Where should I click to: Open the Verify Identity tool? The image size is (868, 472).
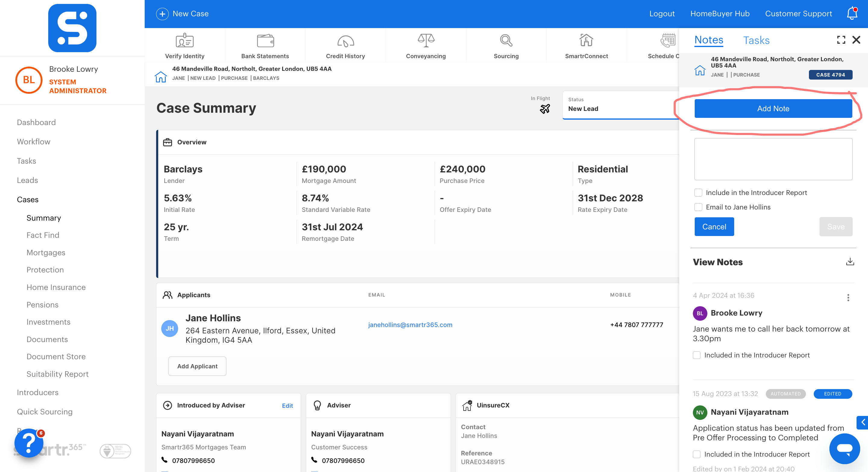pyautogui.click(x=185, y=46)
